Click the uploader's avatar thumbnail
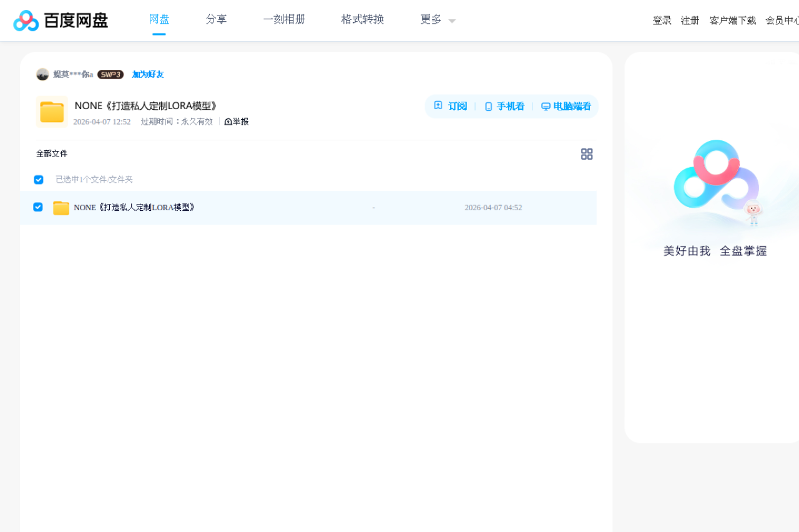This screenshot has width=799, height=532. click(x=42, y=74)
